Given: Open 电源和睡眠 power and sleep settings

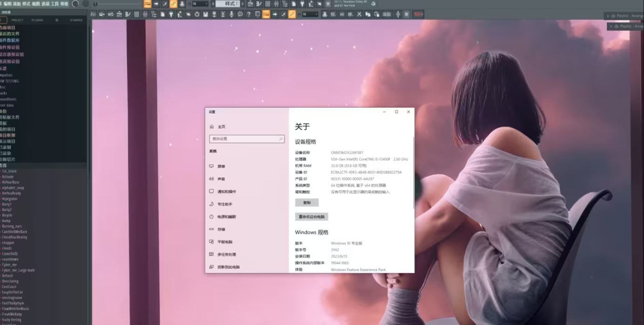Looking at the screenshot, I should (226, 217).
